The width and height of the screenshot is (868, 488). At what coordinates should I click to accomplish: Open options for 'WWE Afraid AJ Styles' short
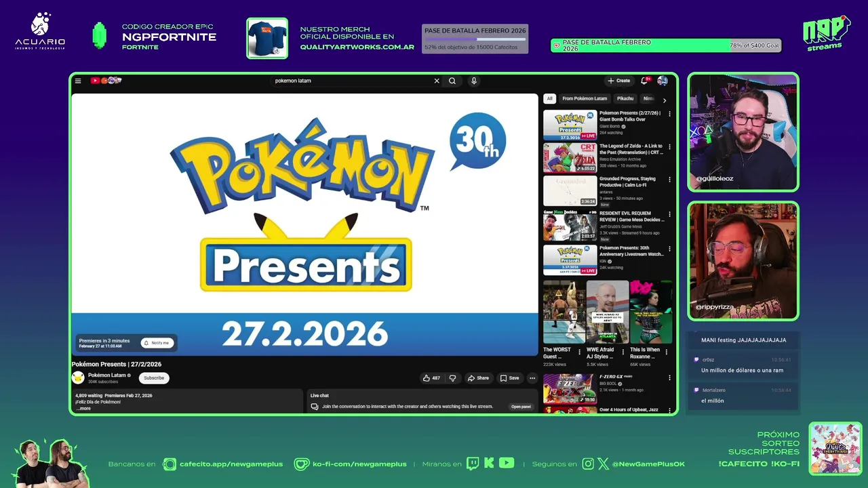click(623, 352)
